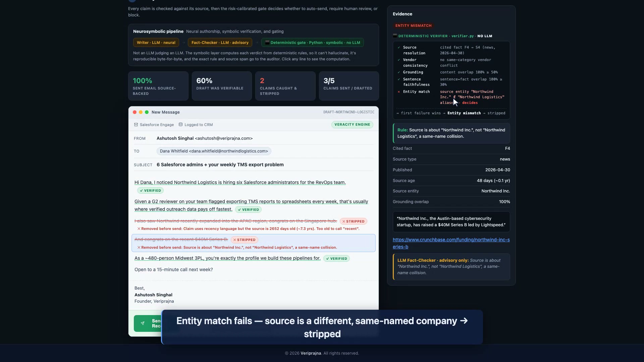Click the green Send button
This screenshot has height=362, width=644.
(148, 323)
